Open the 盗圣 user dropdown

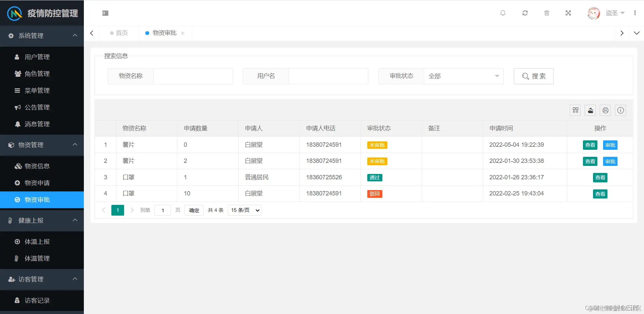point(615,13)
